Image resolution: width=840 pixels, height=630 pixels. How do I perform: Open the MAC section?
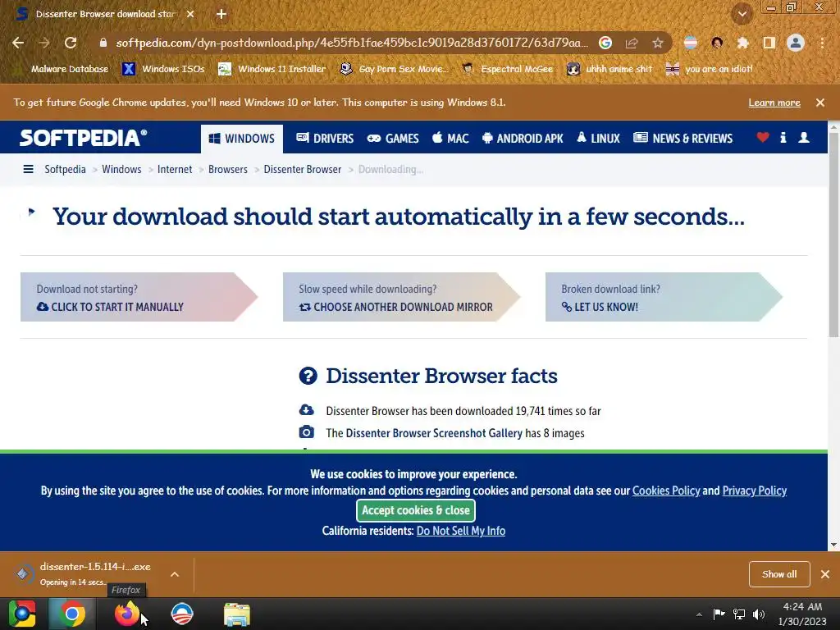point(450,138)
